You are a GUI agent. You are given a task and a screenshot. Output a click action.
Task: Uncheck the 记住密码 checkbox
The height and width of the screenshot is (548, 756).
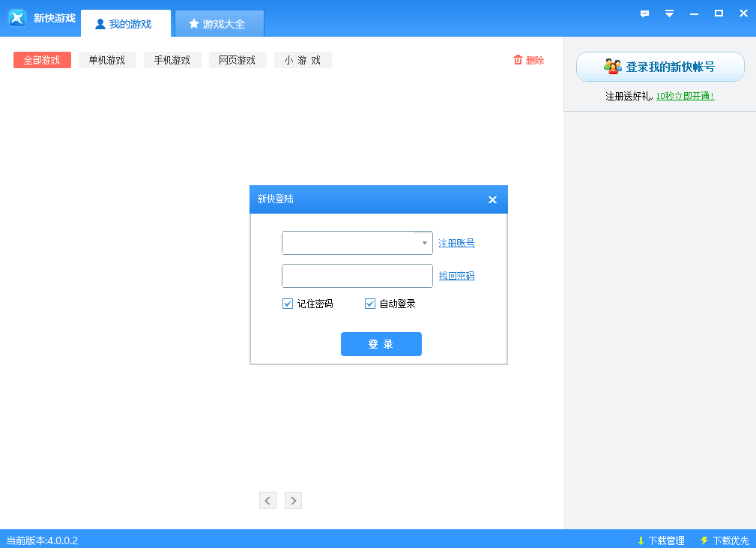tap(288, 304)
